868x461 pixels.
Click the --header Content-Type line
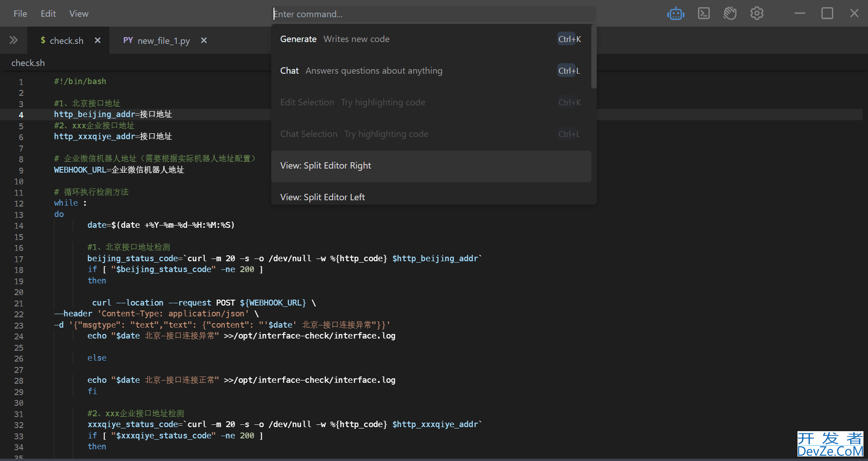(x=156, y=314)
